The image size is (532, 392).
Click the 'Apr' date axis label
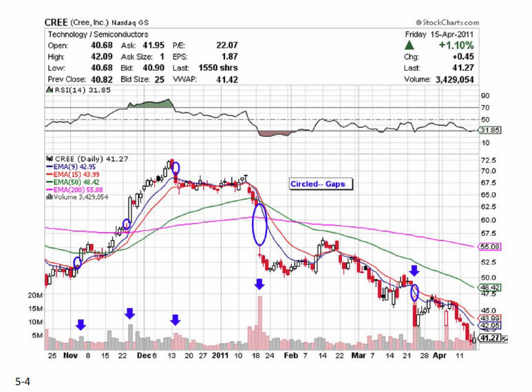click(x=440, y=356)
